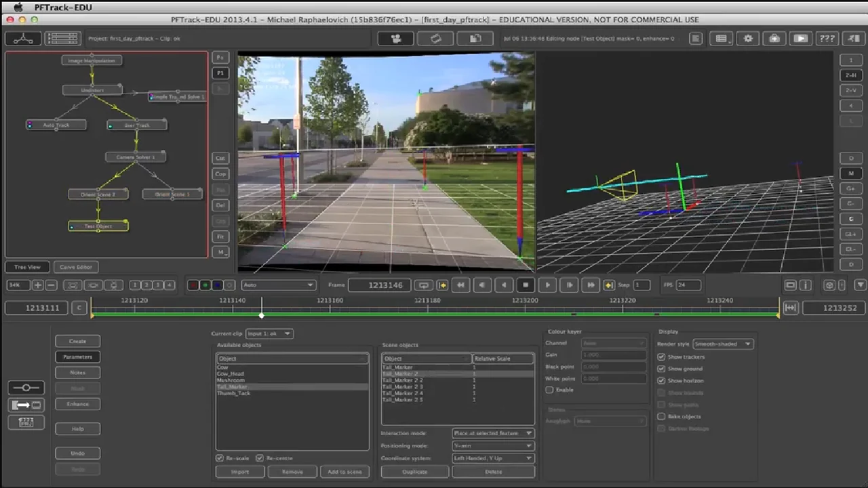Click the zoom-in plus icon below tree view

(38, 285)
